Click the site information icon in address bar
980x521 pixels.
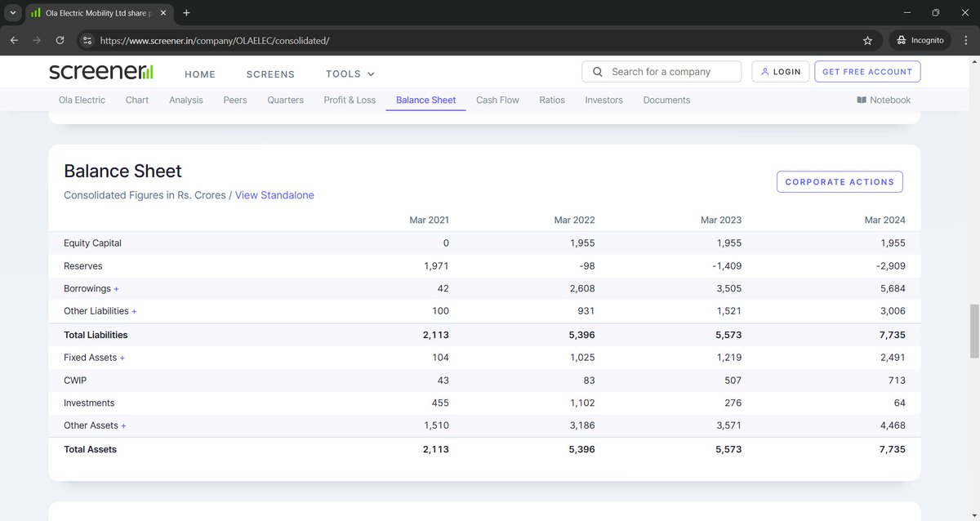[87, 40]
